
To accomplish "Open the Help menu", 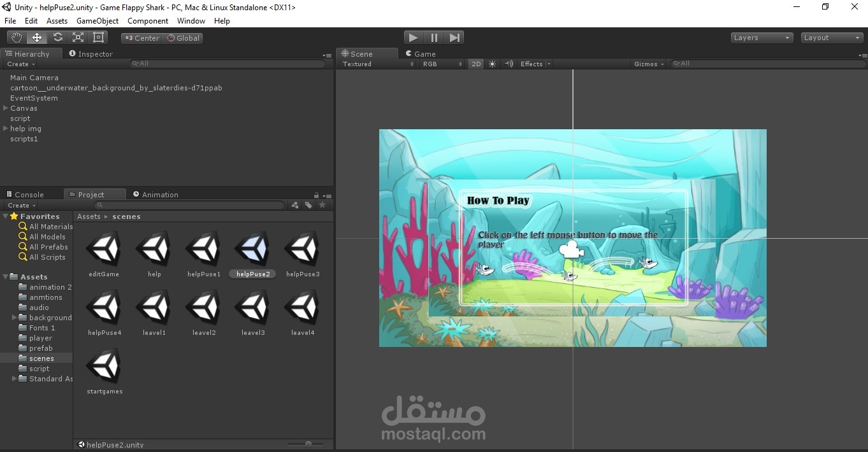I will click(222, 21).
